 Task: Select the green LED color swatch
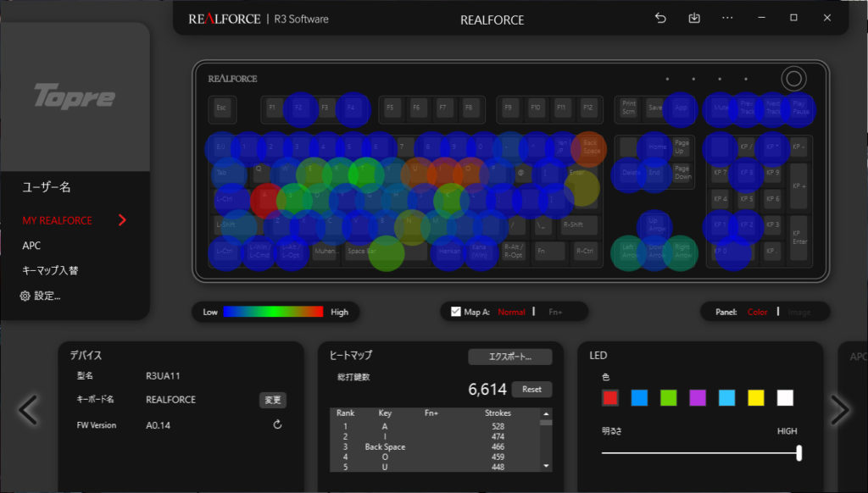click(668, 397)
